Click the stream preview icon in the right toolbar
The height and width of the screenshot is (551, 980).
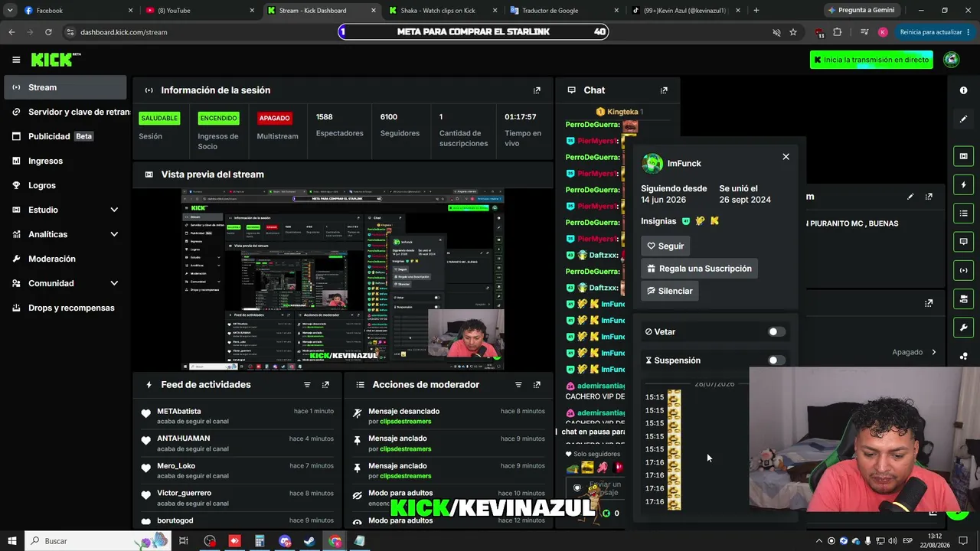pos(963,156)
